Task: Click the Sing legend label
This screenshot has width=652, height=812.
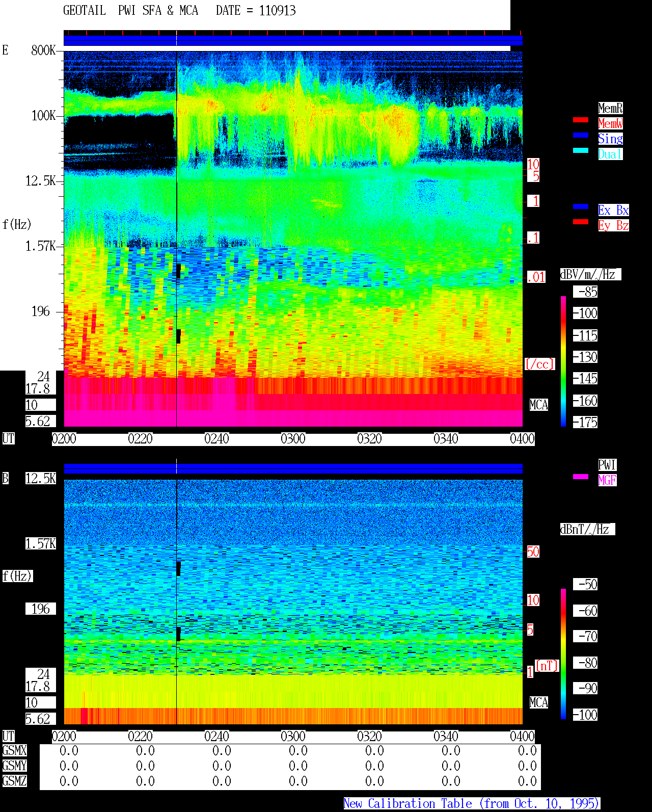Action: (610, 139)
